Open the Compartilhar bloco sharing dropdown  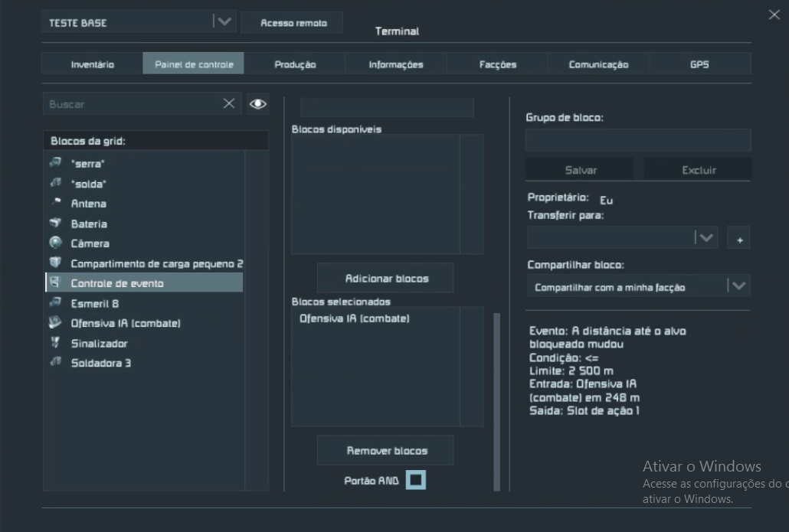pos(738,286)
